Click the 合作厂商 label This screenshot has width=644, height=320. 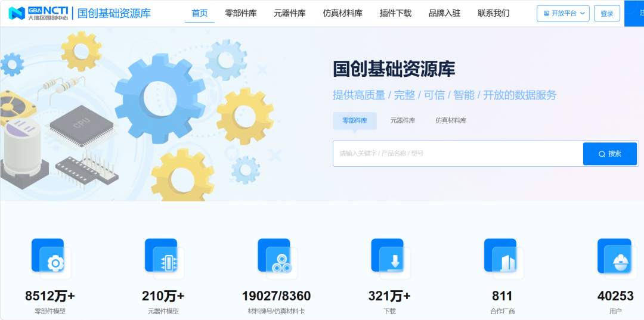coord(502,312)
